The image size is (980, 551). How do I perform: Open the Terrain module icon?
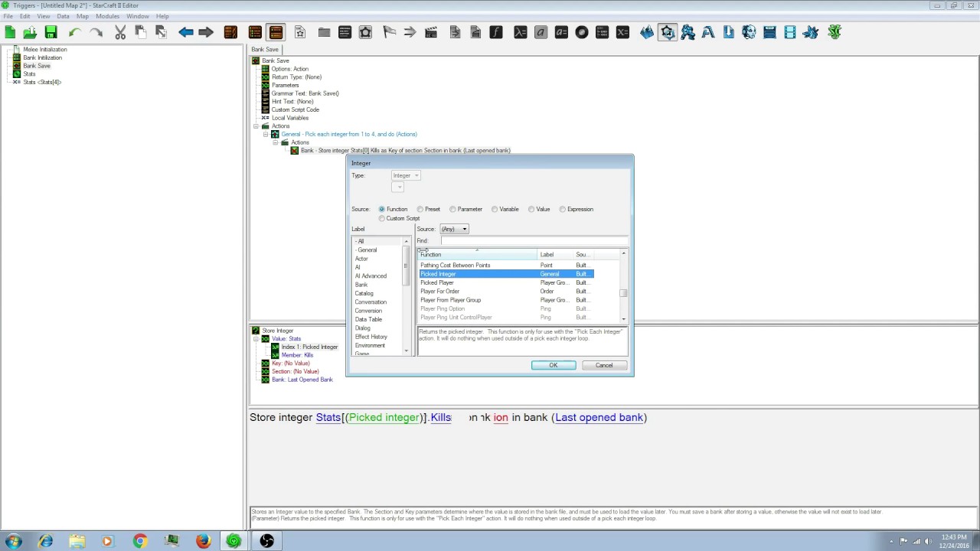click(647, 32)
